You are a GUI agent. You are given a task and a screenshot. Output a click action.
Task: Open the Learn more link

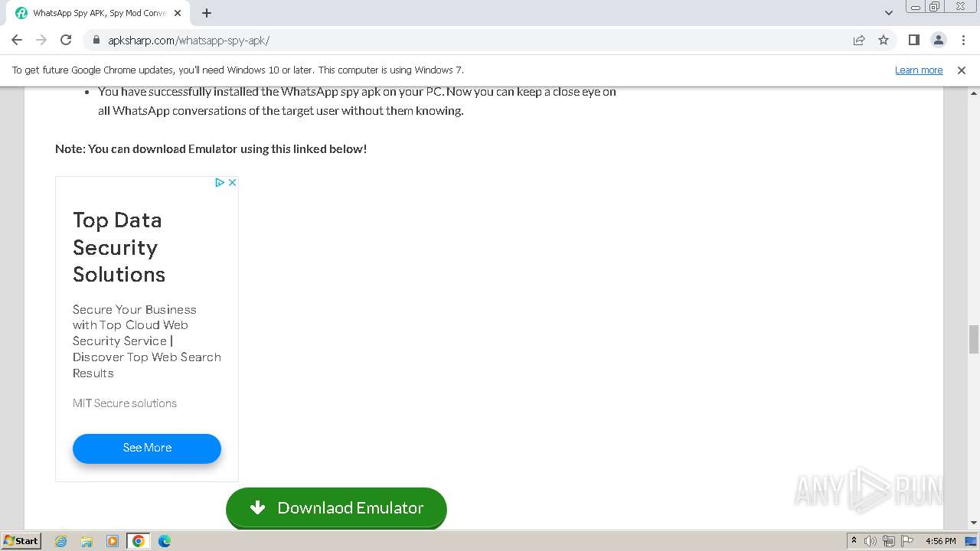point(919,70)
